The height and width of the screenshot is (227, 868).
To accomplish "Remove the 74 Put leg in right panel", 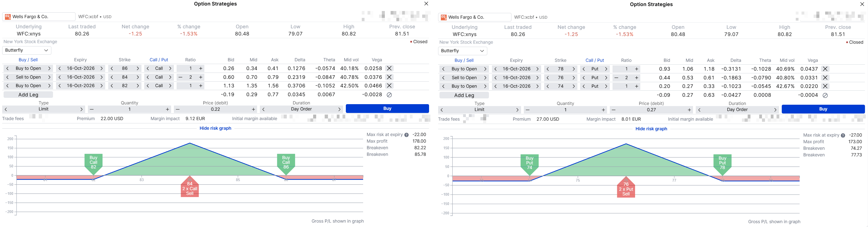I will click(825, 86).
